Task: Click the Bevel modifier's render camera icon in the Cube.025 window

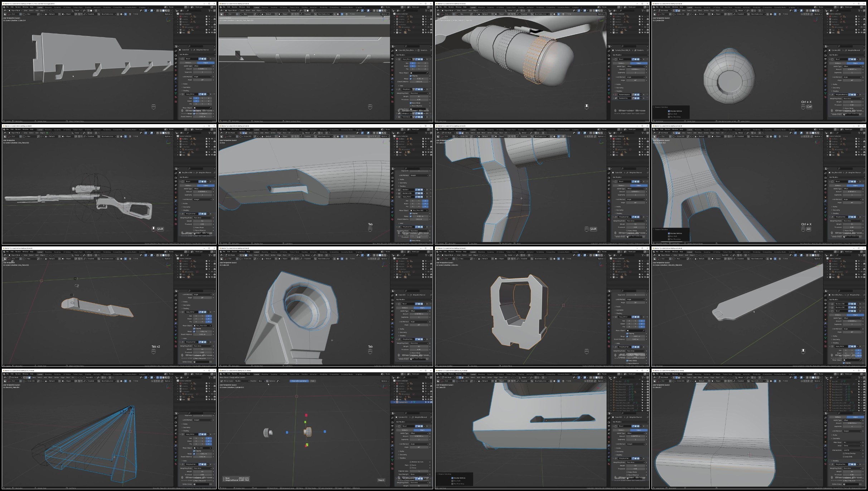Action: pyautogui.click(x=638, y=426)
